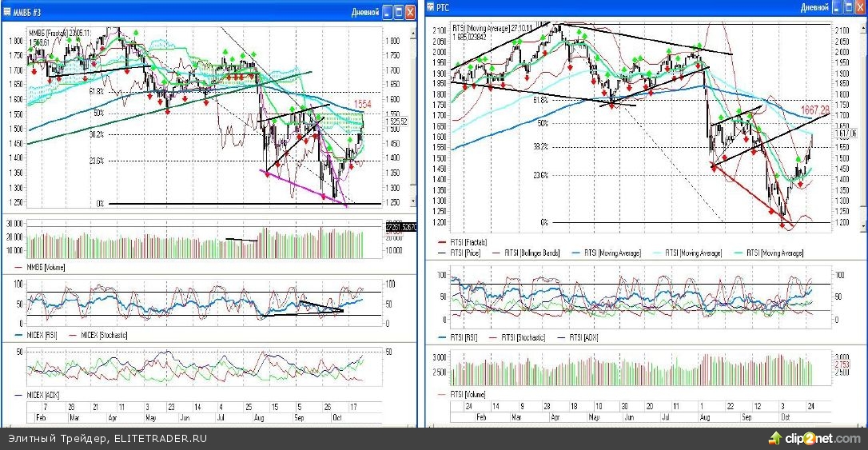Select RTSI [Fractals] legend entry
The image size is (868, 450).
tap(469, 241)
